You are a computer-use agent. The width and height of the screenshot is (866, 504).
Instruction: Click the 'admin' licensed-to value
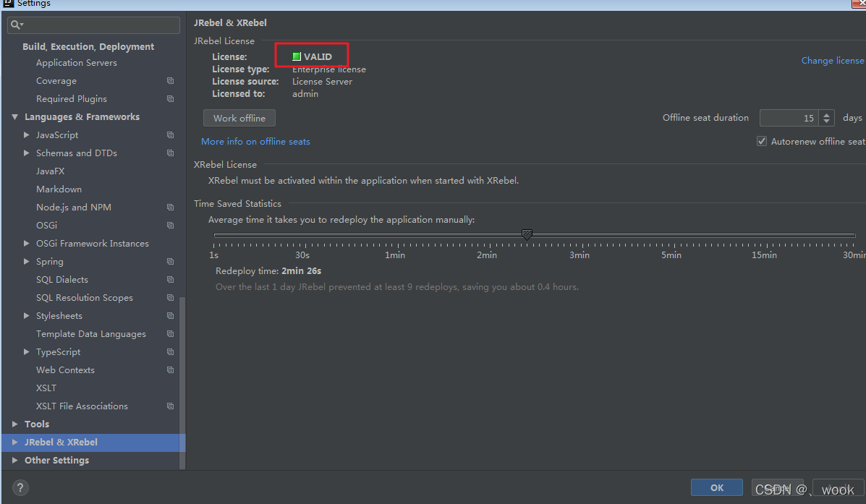pos(305,94)
